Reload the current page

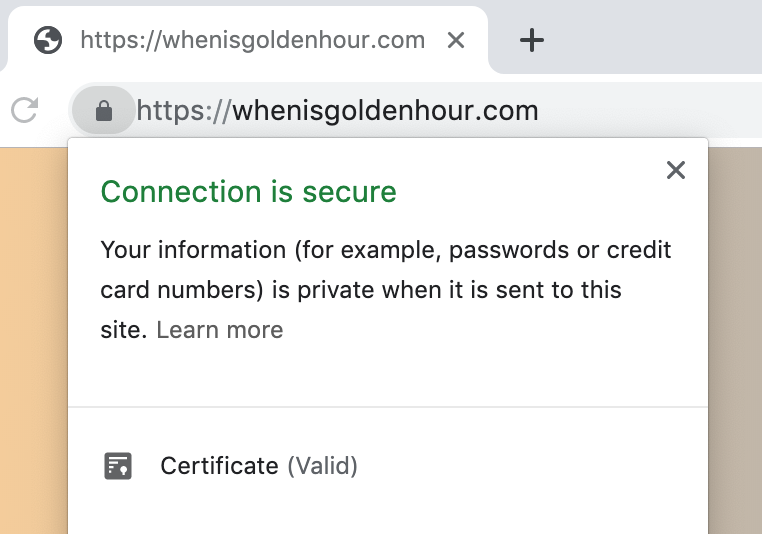(24, 110)
